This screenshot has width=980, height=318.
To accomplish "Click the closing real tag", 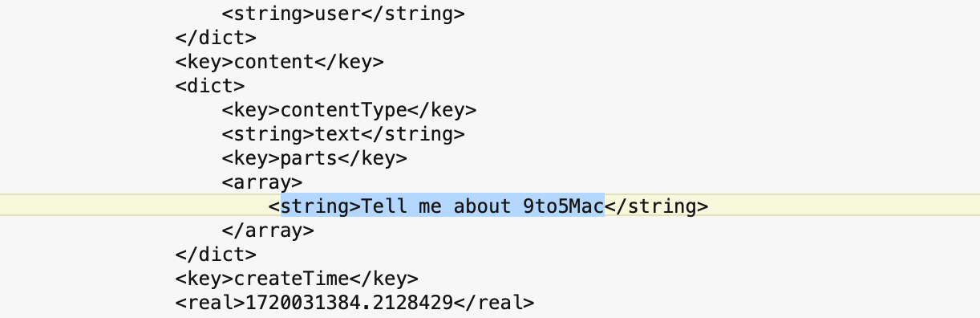I will click(x=494, y=303).
